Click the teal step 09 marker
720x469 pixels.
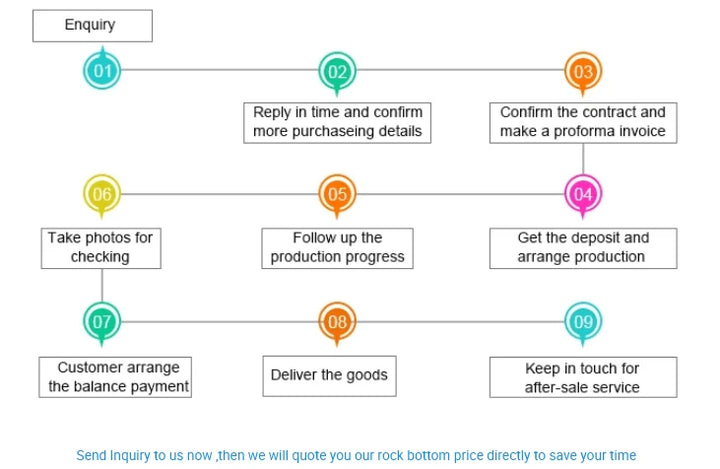[x=583, y=321]
